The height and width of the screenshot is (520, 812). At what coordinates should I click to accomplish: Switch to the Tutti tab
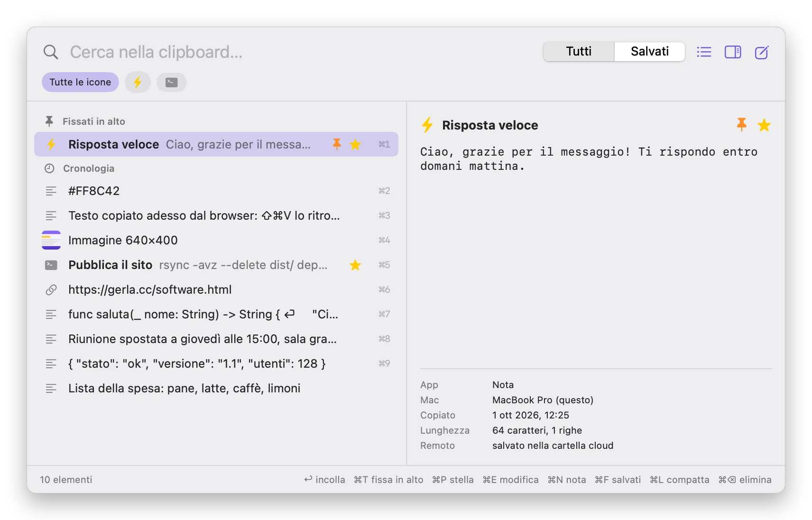579,51
